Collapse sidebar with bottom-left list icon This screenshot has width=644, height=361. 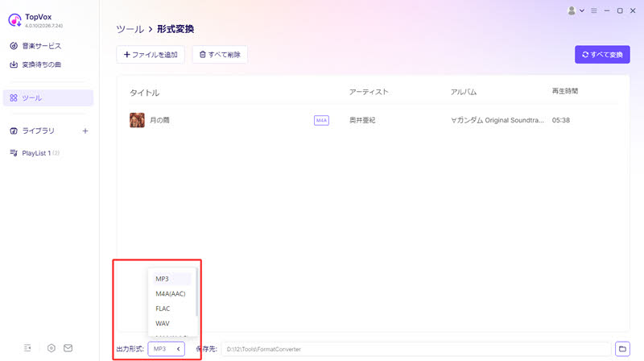tap(27, 348)
